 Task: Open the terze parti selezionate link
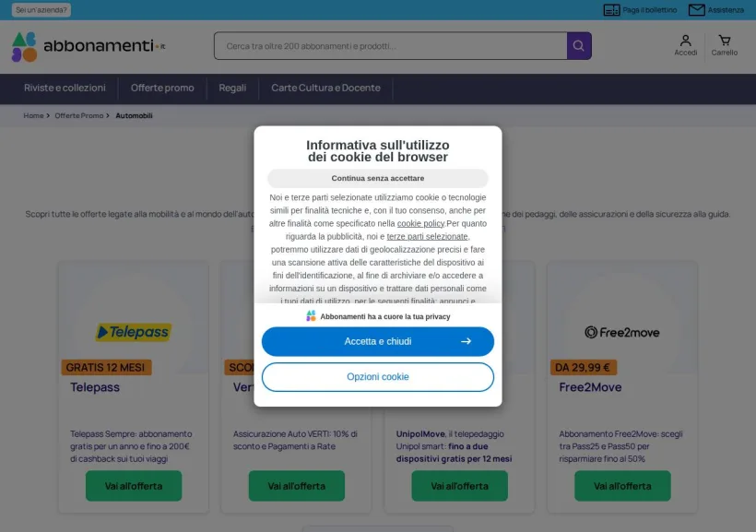[x=427, y=236]
